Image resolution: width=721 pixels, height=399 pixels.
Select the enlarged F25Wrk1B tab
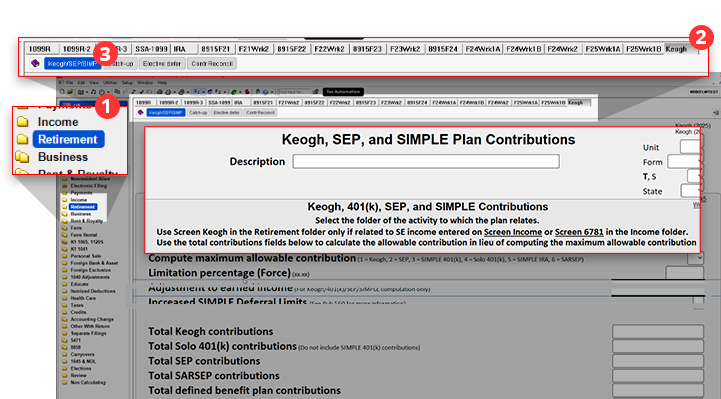pyautogui.click(x=644, y=49)
